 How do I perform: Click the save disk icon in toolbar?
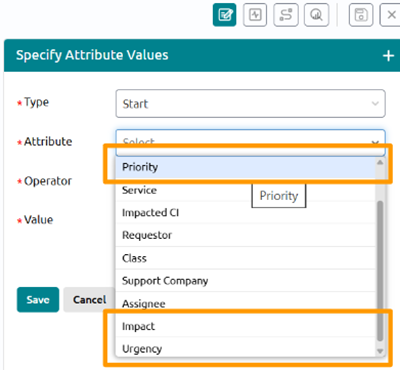point(361,15)
